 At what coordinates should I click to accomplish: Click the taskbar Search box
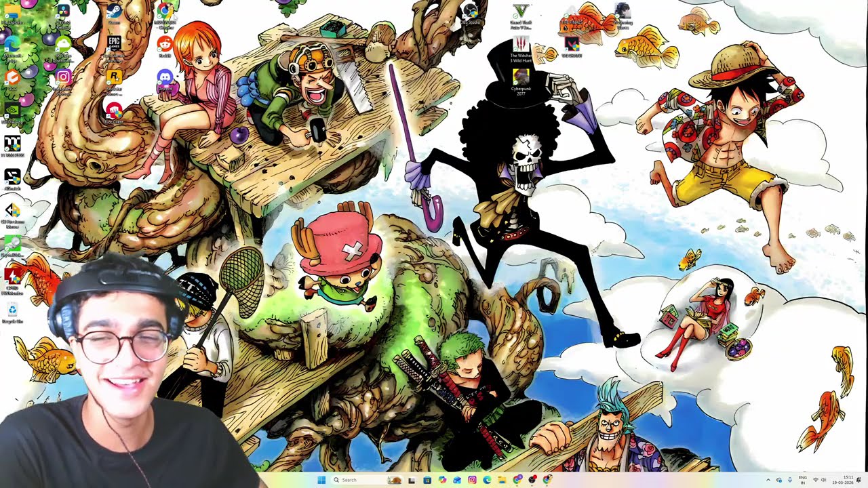click(x=366, y=480)
